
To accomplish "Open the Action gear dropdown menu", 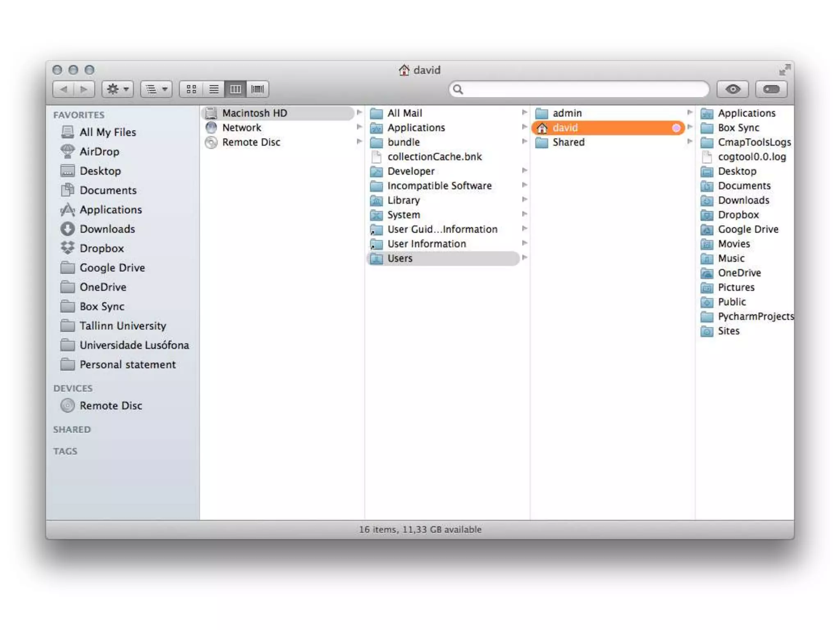I will [118, 89].
